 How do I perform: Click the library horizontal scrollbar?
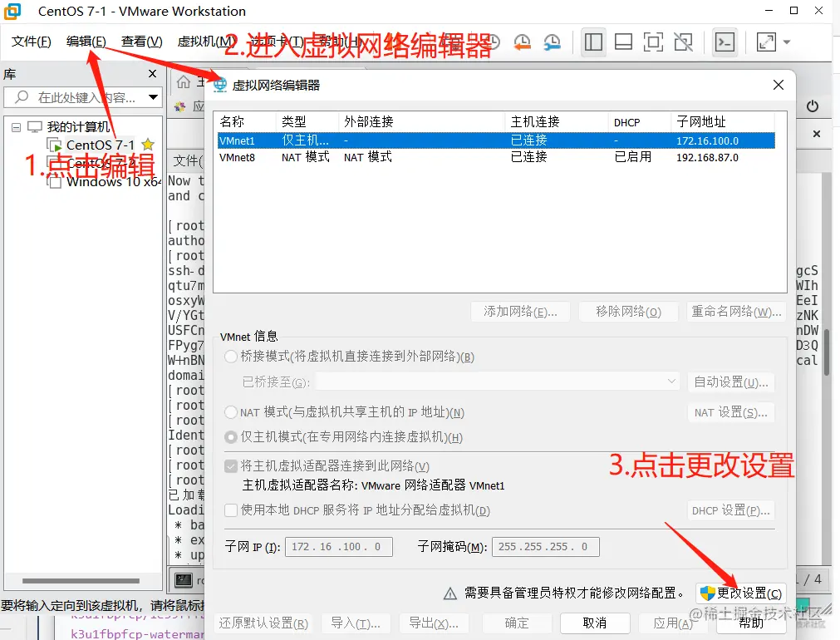tap(81, 580)
